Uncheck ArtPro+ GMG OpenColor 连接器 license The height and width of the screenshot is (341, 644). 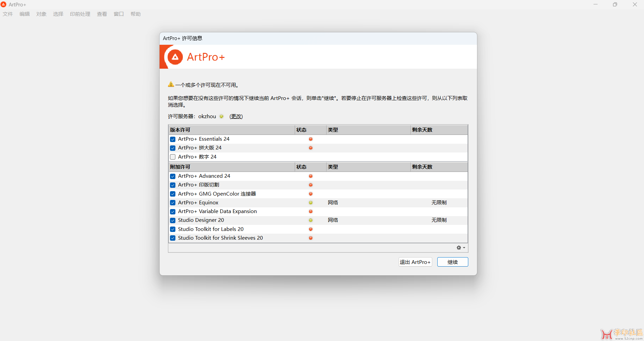point(173,194)
